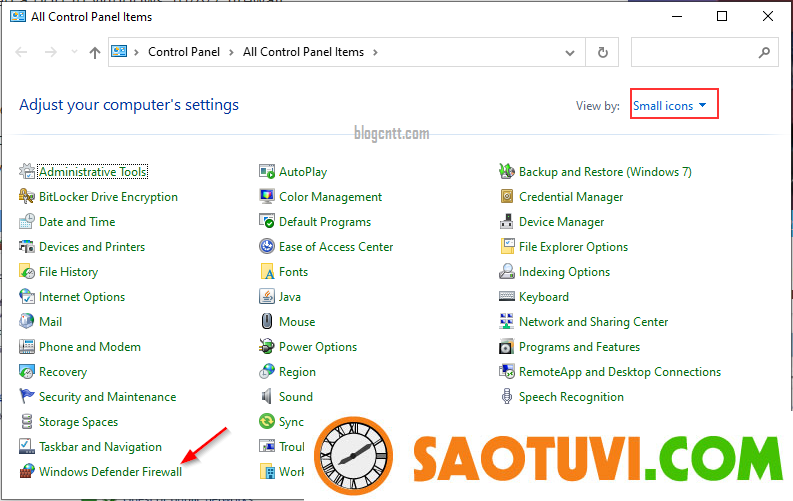Open Administrative Tools link
The image size is (793, 501).
click(x=93, y=172)
